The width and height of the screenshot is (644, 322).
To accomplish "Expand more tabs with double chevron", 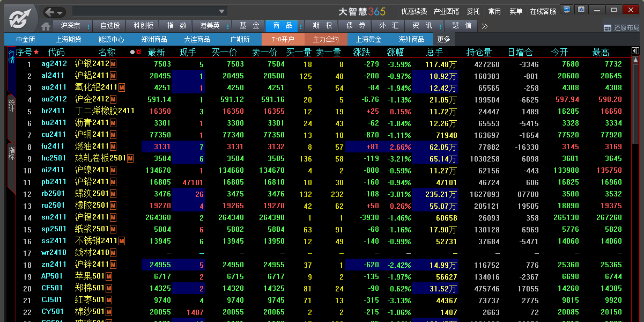I will [485, 26].
